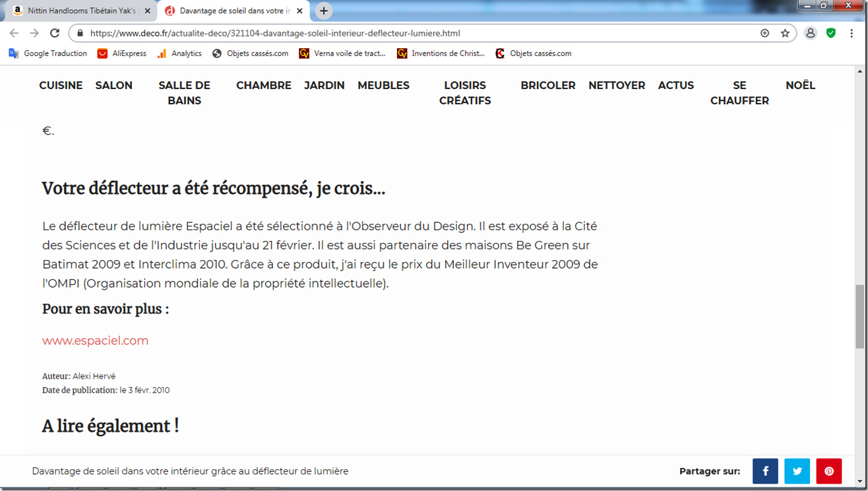
Task: Open AliExpress bookmark
Action: click(x=122, y=53)
